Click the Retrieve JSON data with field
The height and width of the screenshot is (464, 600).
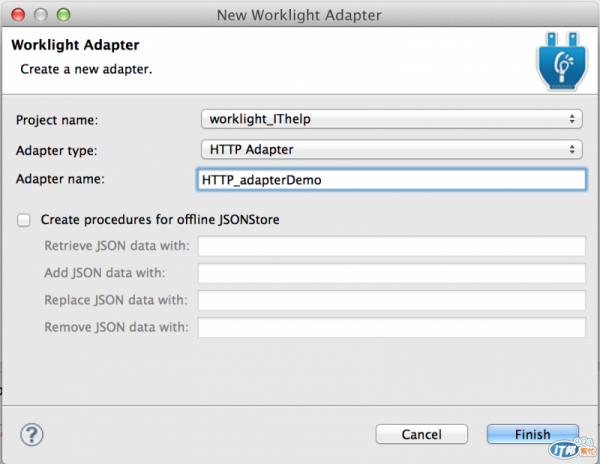(391, 246)
